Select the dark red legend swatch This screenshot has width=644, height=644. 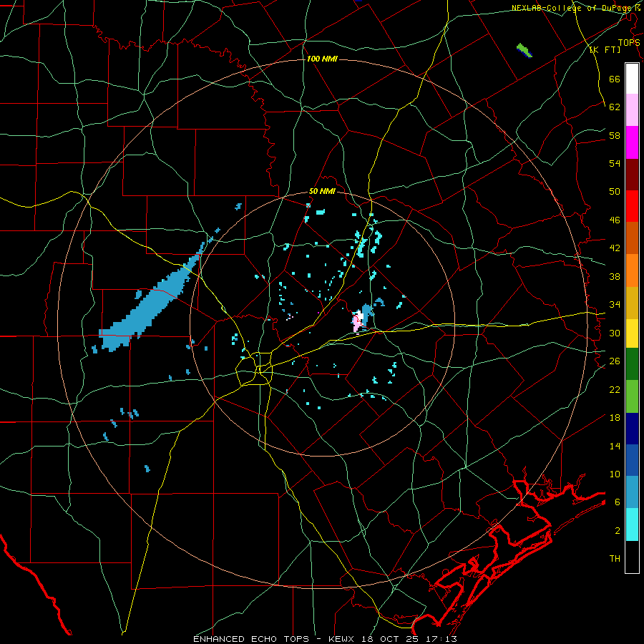632,174
